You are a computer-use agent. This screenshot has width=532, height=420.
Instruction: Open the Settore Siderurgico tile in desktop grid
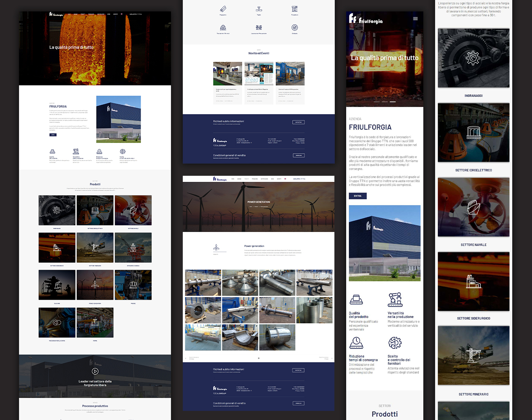[x=57, y=248]
